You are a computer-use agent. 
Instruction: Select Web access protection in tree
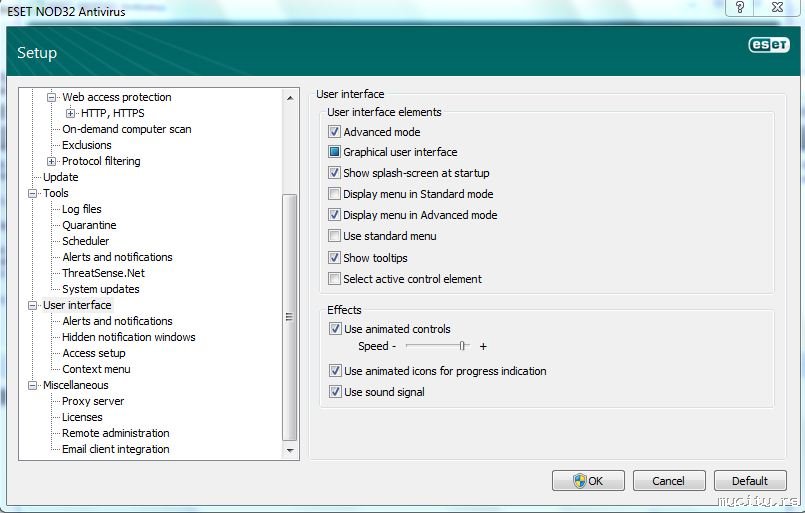click(x=117, y=97)
